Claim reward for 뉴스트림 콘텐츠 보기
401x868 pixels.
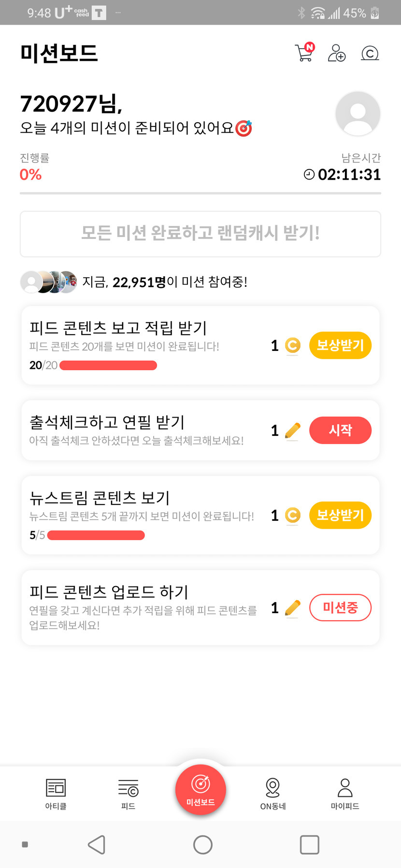[x=340, y=515]
